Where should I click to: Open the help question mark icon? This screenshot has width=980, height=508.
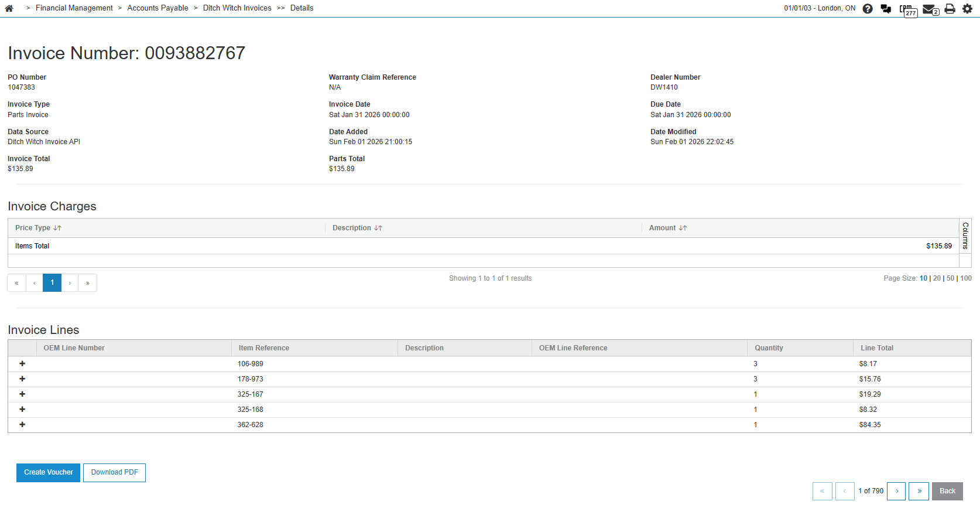(x=868, y=9)
